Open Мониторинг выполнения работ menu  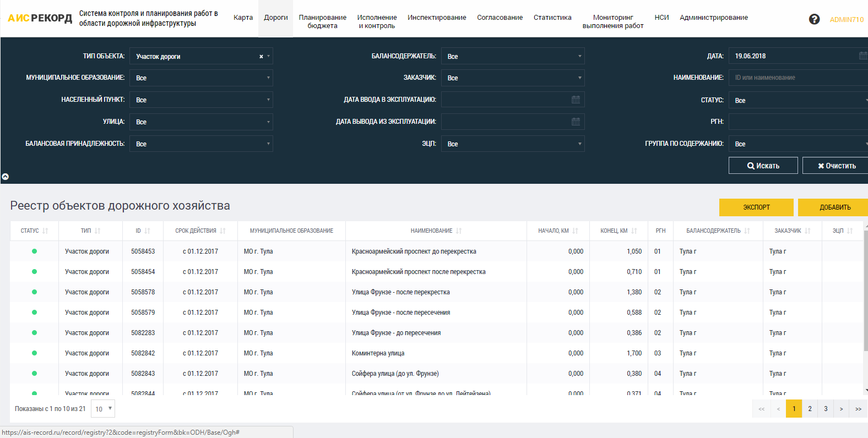pyautogui.click(x=613, y=21)
